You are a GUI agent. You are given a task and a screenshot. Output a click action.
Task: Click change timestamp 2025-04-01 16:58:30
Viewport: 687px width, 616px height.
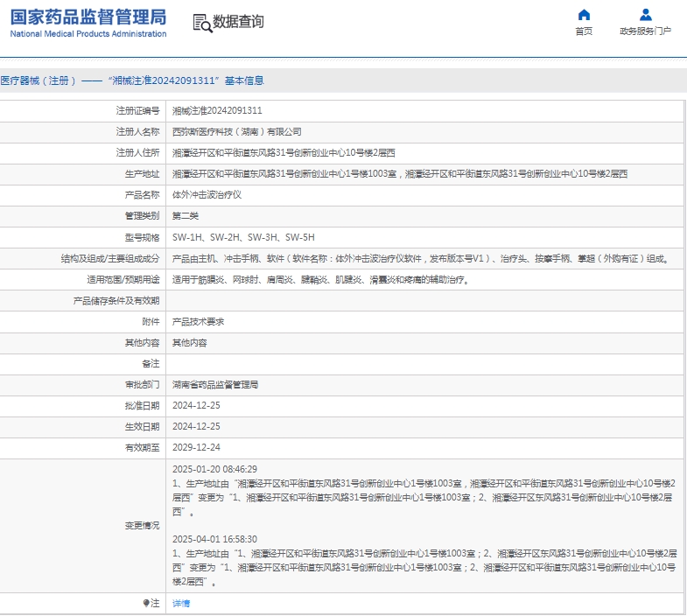pyautogui.click(x=214, y=539)
